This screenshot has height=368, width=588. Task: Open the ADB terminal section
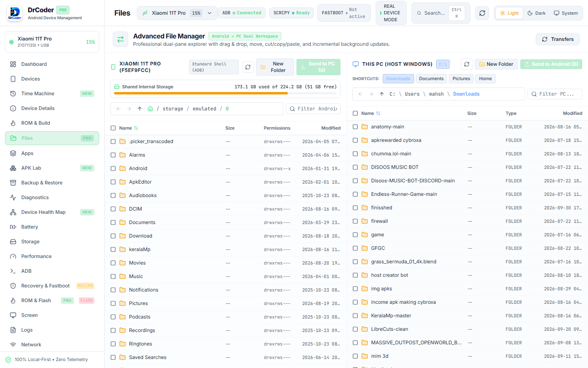pyautogui.click(x=52, y=271)
